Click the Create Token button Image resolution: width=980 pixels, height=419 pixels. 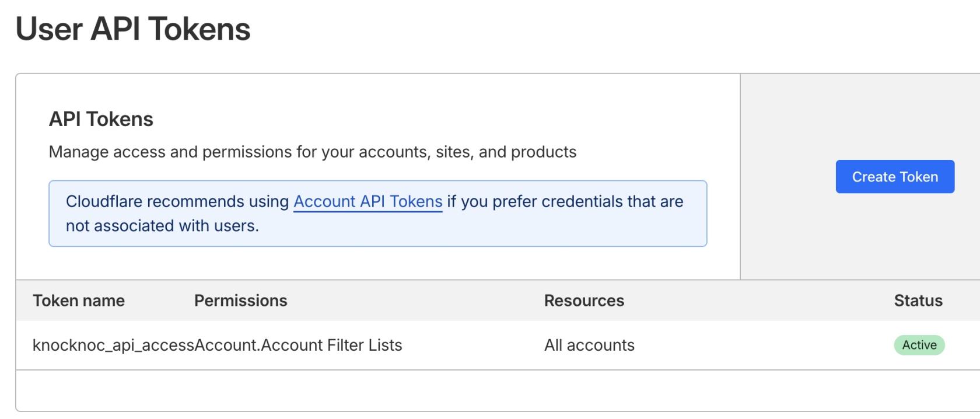pyautogui.click(x=895, y=177)
